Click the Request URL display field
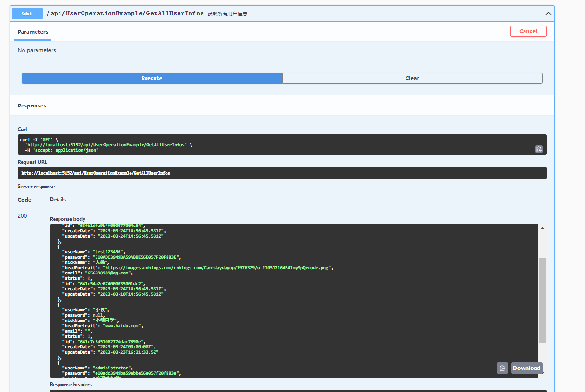Viewport: 585px width, 392px height. click(x=283, y=173)
